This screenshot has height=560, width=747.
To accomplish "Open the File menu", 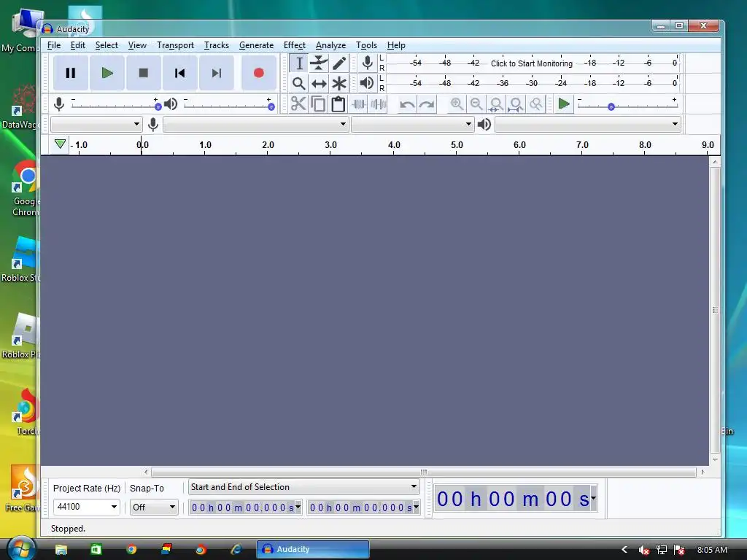I will tap(54, 45).
